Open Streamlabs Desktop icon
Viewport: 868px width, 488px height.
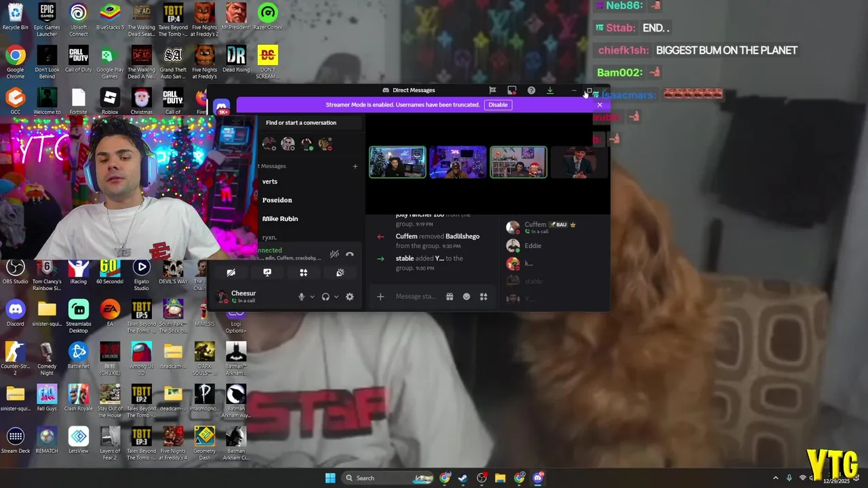(x=79, y=317)
